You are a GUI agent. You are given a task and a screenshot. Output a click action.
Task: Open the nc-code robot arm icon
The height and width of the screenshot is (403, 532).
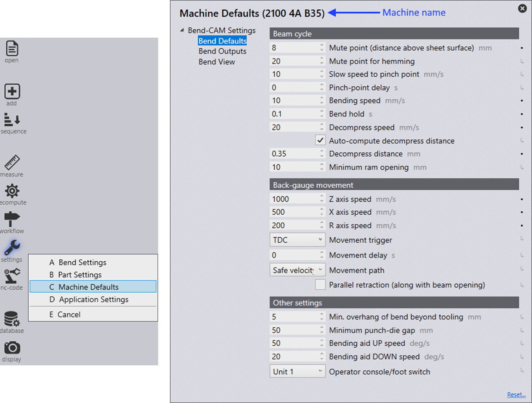(12, 276)
